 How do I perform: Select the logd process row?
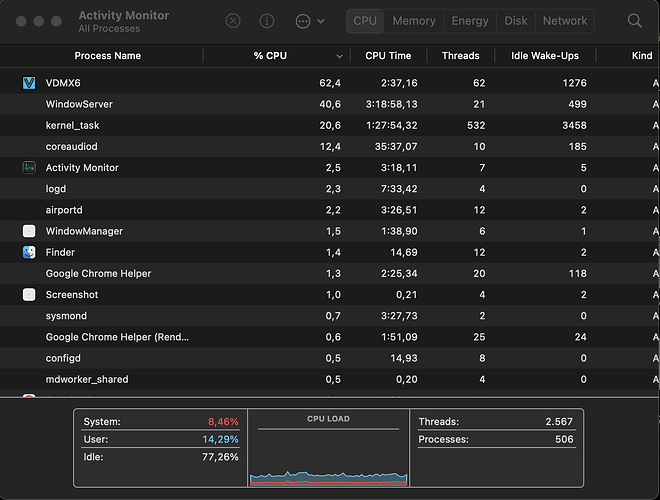329,189
